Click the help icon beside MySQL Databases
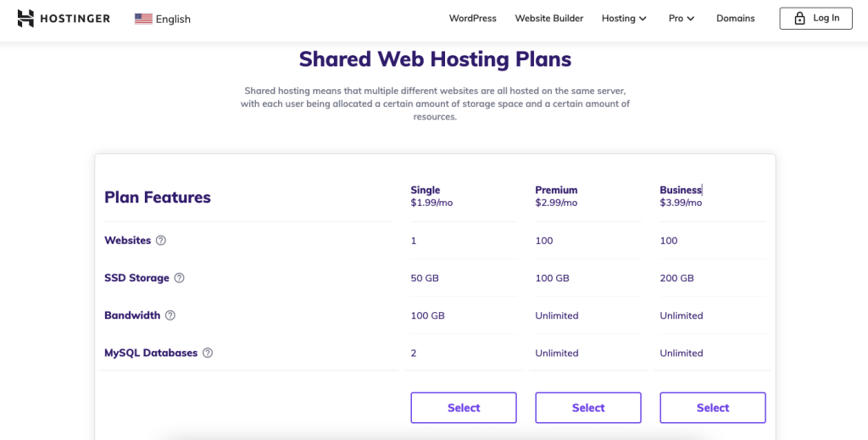Viewport: 868px width, 440px height. pyautogui.click(x=208, y=353)
